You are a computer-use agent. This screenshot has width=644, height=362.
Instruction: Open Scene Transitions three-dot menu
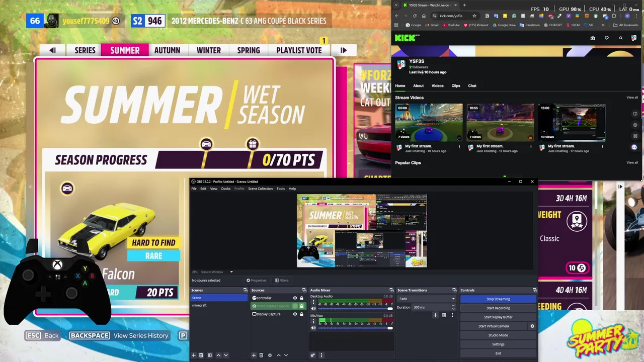452,315
